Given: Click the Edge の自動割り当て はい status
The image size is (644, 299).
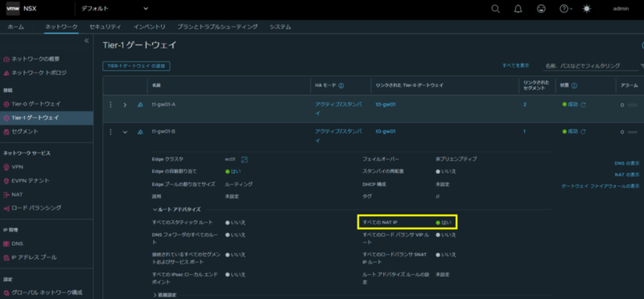Looking at the screenshot, I should (x=233, y=171).
